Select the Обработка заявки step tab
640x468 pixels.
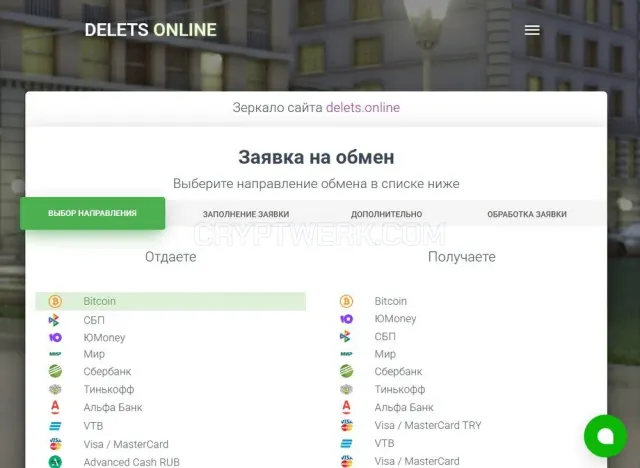click(x=527, y=214)
